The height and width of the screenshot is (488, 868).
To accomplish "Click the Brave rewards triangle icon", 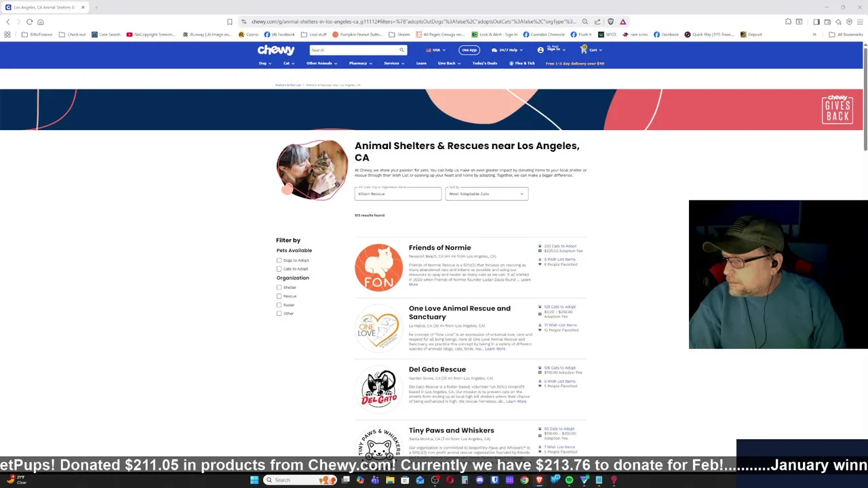I will [623, 22].
